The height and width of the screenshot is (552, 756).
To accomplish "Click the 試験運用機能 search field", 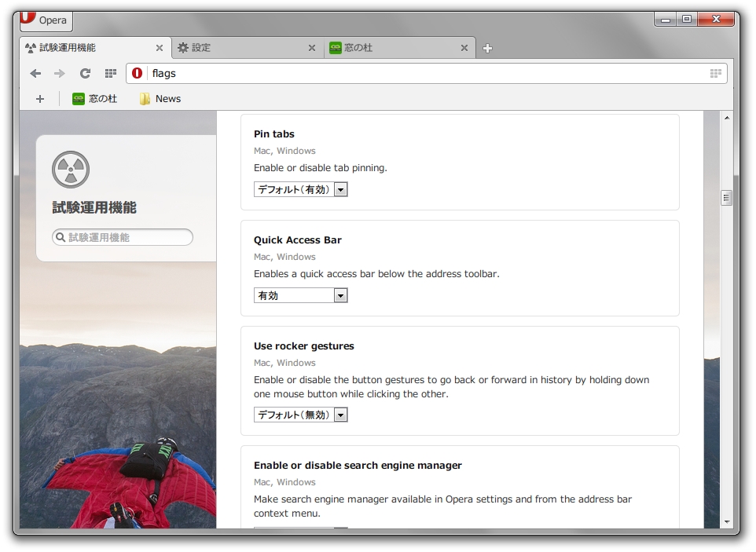I will 122,236.
